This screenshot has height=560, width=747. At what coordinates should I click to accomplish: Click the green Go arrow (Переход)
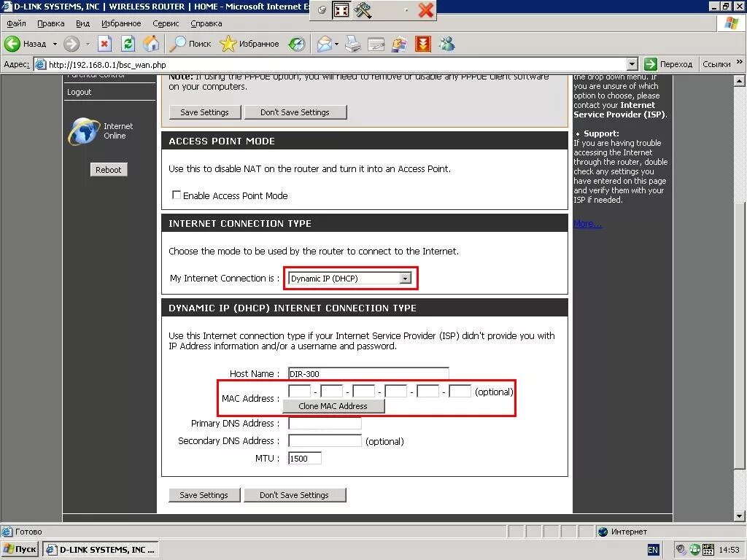click(650, 64)
